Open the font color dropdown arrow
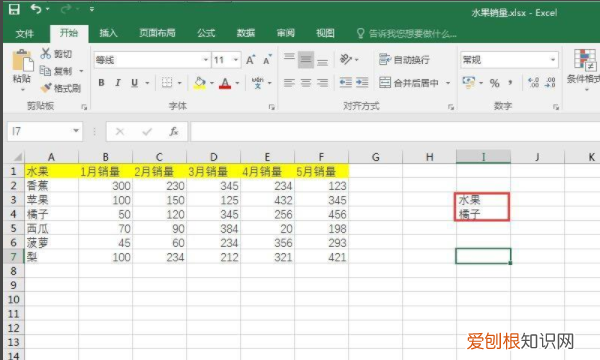The image size is (600, 360). click(237, 83)
